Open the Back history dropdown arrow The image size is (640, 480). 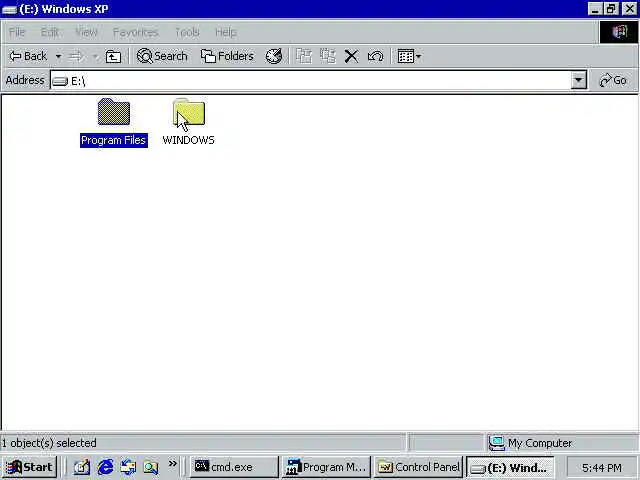coord(58,56)
